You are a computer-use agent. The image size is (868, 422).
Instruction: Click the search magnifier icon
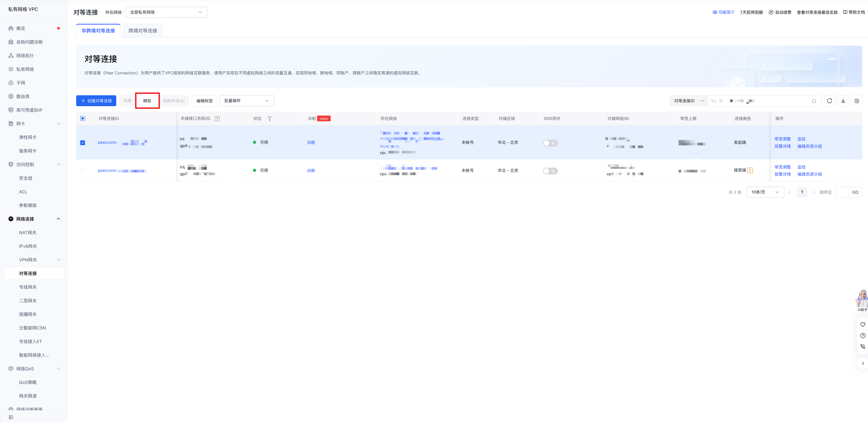tap(814, 101)
